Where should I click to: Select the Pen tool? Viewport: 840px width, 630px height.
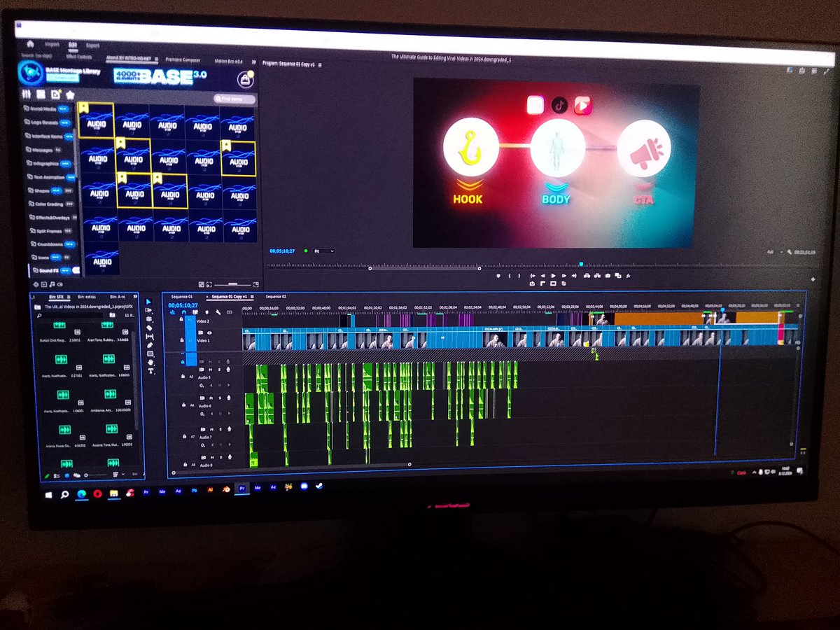pyautogui.click(x=149, y=345)
